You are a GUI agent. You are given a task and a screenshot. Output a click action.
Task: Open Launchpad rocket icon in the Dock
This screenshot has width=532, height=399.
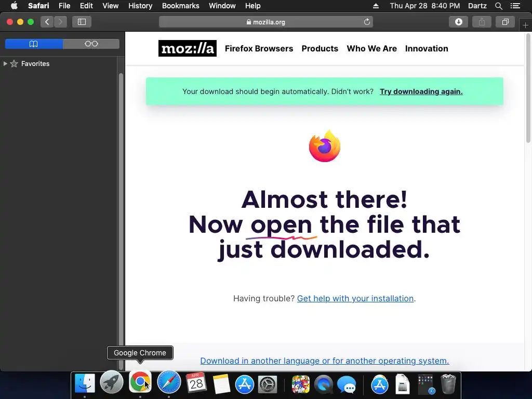coord(112,383)
